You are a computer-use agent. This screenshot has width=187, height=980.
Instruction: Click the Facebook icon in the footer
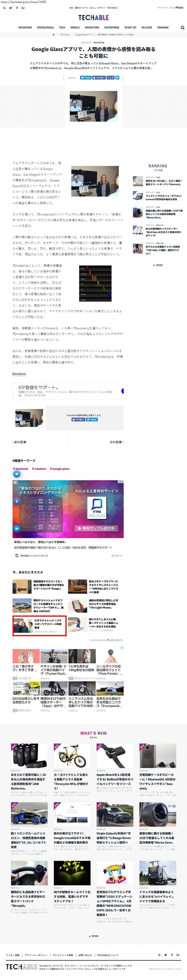point(172,955)
